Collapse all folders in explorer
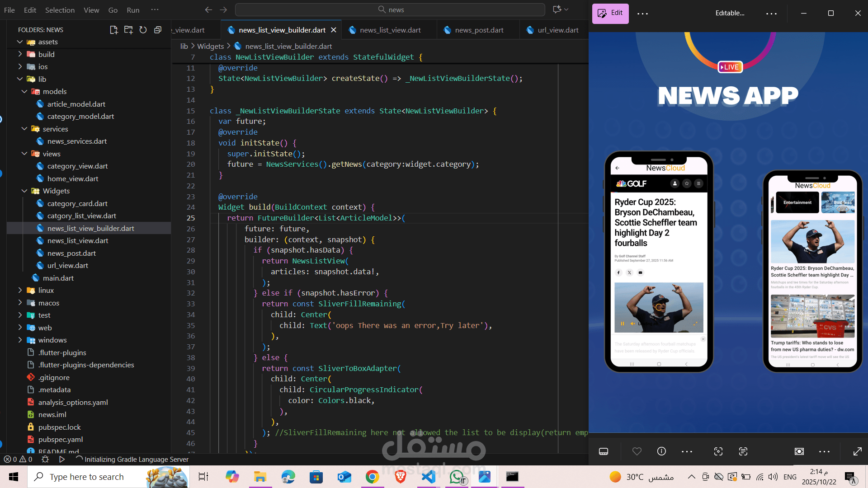Screen dimensions: 868x488 coord(158,30)
